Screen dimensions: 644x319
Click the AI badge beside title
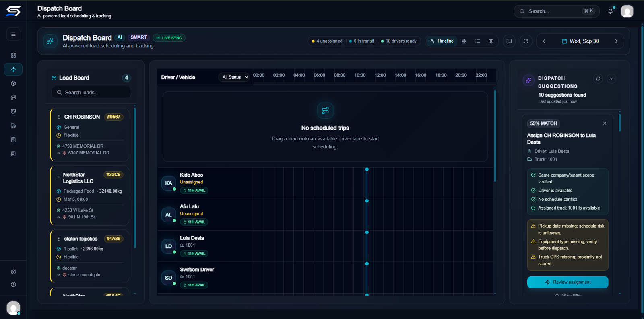pos(120,37)
